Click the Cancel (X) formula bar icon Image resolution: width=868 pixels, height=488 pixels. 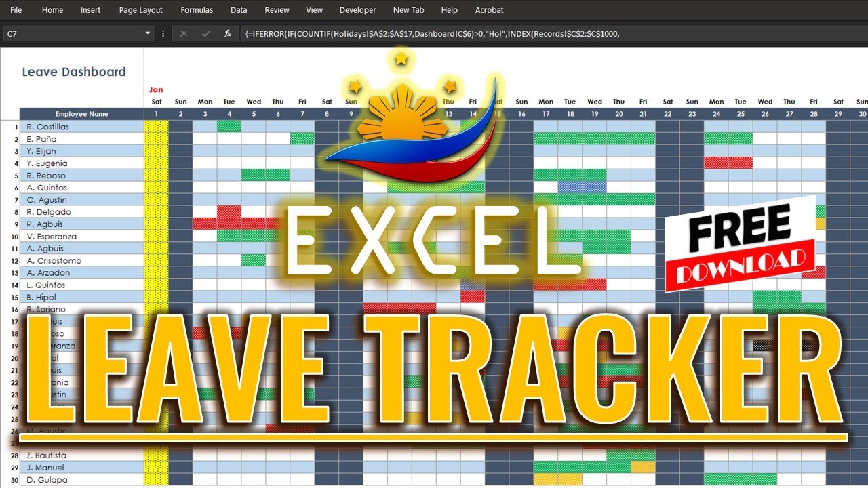coord(183,33)
